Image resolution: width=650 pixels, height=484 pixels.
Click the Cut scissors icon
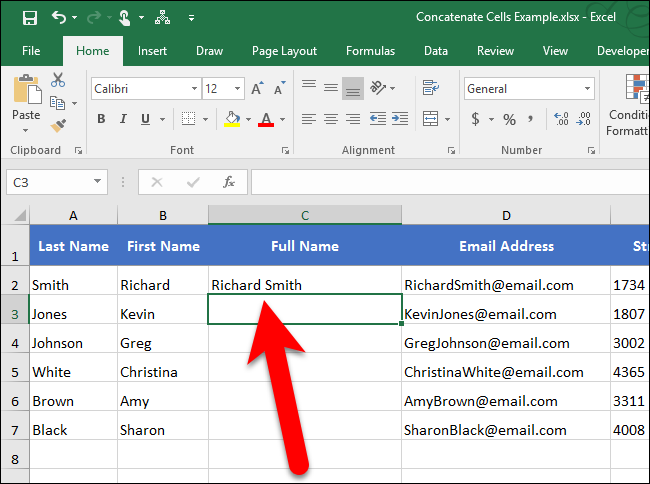(x=58, y=80)
